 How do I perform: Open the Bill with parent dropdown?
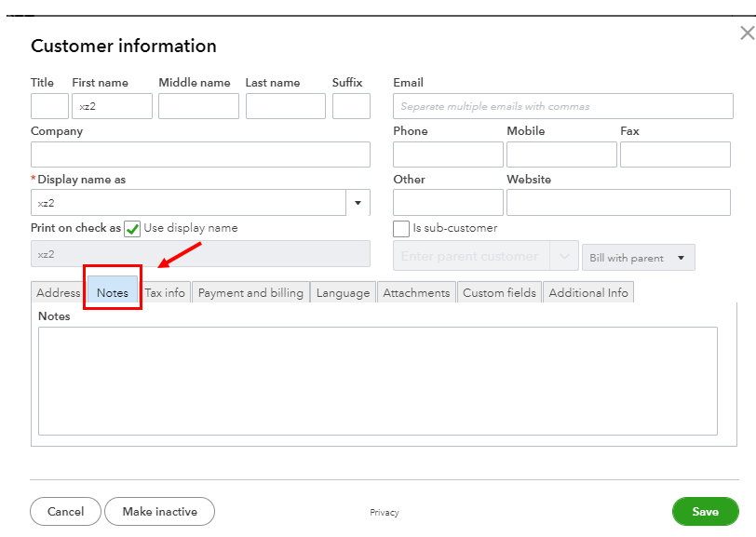pyautogui.click(x=638, y=258)
